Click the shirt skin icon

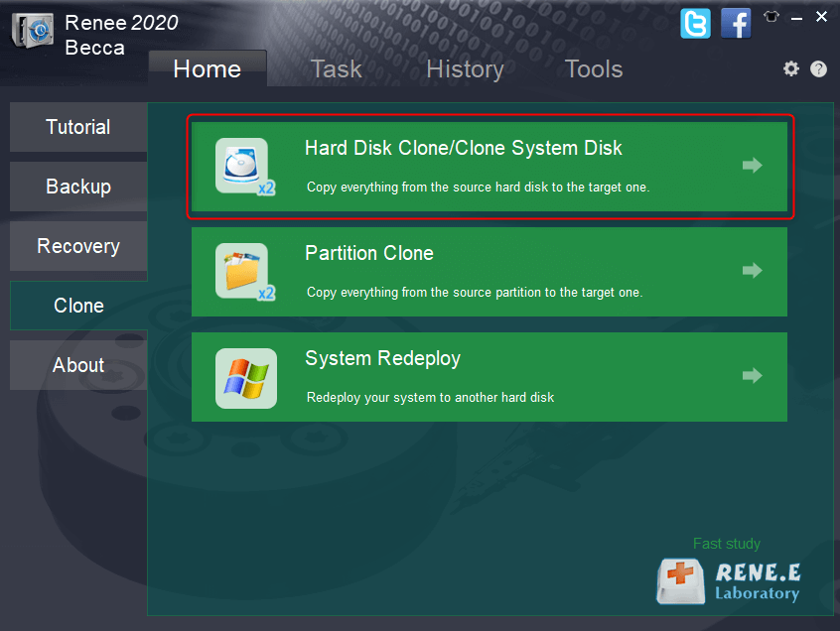pos(772,17)
